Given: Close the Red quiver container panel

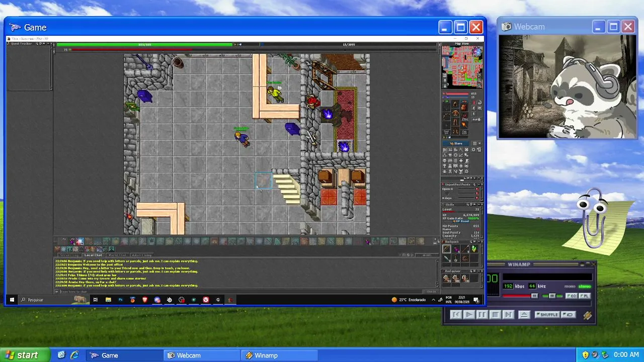Looking at the screenshot, I should coord(481,270).
